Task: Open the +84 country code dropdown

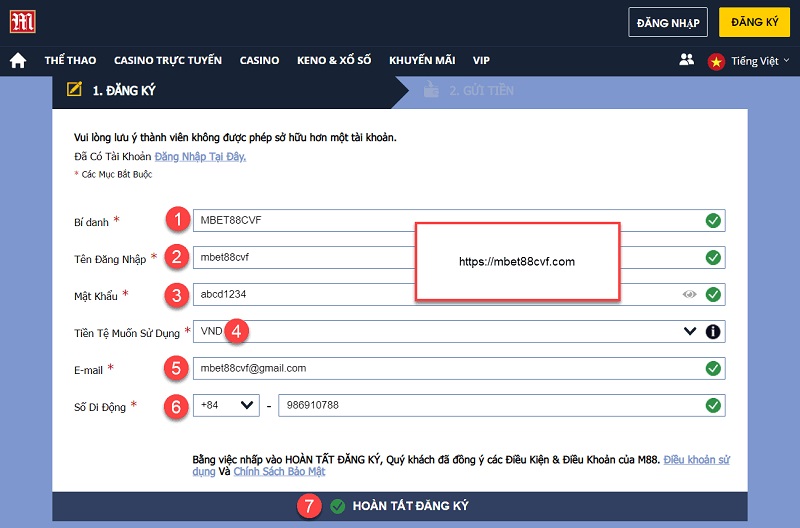Action: [x=227, y=405]
